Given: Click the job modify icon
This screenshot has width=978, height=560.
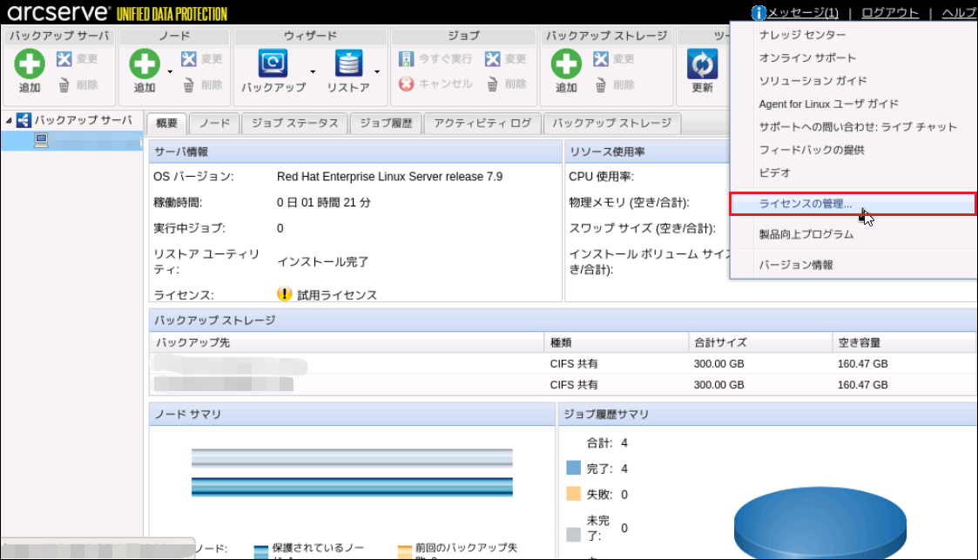Looking at the screenshot, I should (x=493, y=58).
